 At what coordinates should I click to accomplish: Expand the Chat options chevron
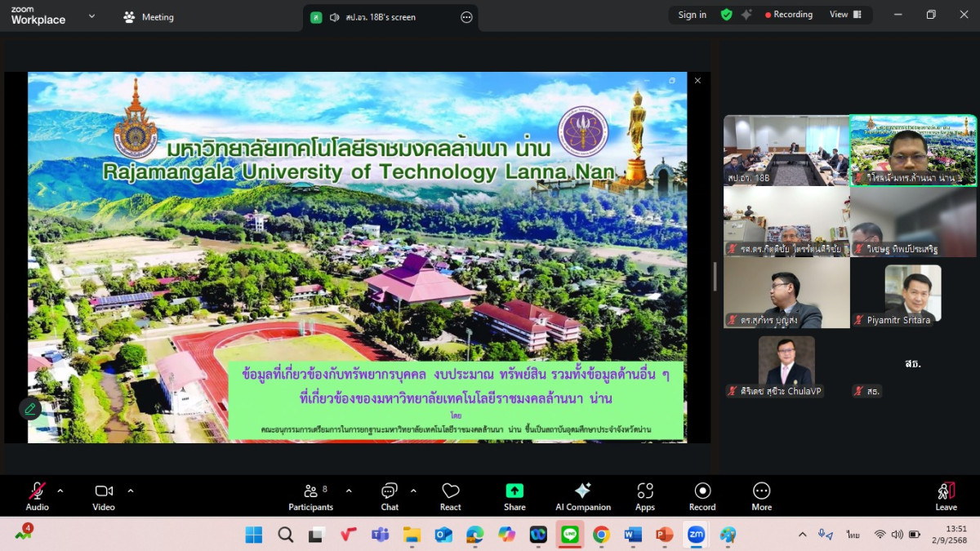pyautogui.click(x=413, y=491)
